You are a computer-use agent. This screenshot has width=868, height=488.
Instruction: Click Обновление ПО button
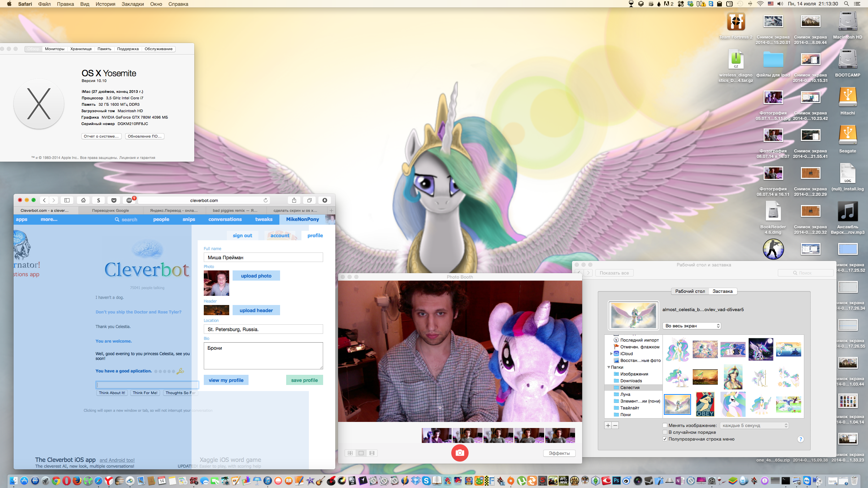coord(145,136)
